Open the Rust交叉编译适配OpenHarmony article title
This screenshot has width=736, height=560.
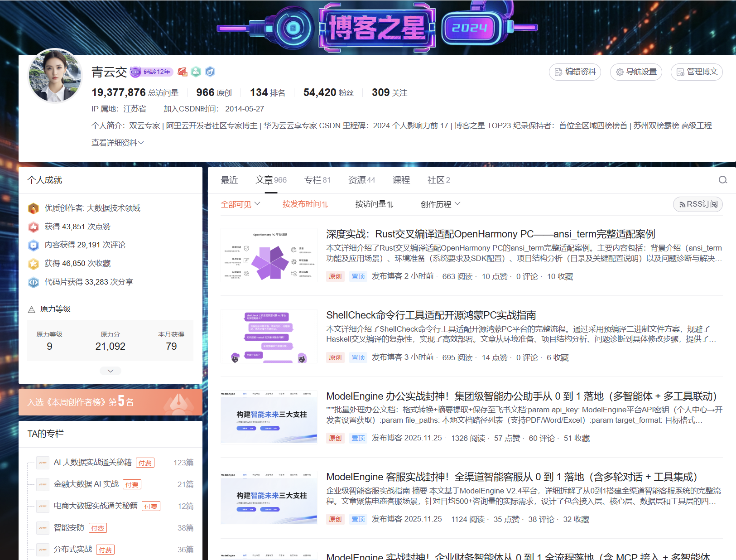[491, 234]
